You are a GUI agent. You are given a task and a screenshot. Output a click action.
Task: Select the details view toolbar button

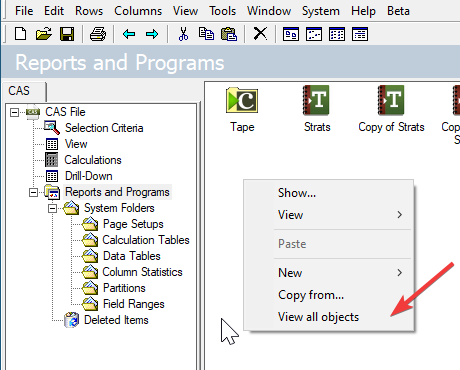coord(360,34)
